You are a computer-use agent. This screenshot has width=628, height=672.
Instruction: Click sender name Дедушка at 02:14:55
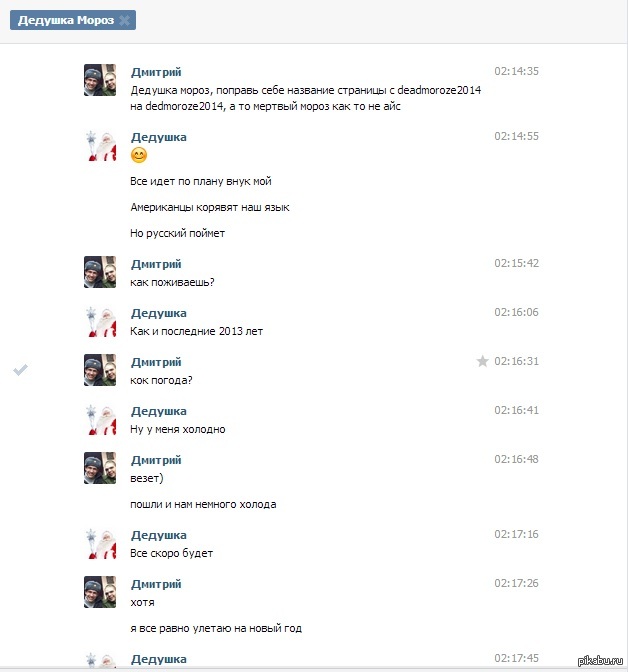click(x=158, y=137)
